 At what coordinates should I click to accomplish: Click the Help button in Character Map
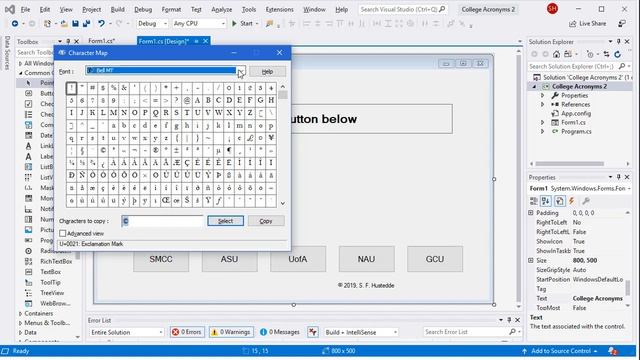267,71
